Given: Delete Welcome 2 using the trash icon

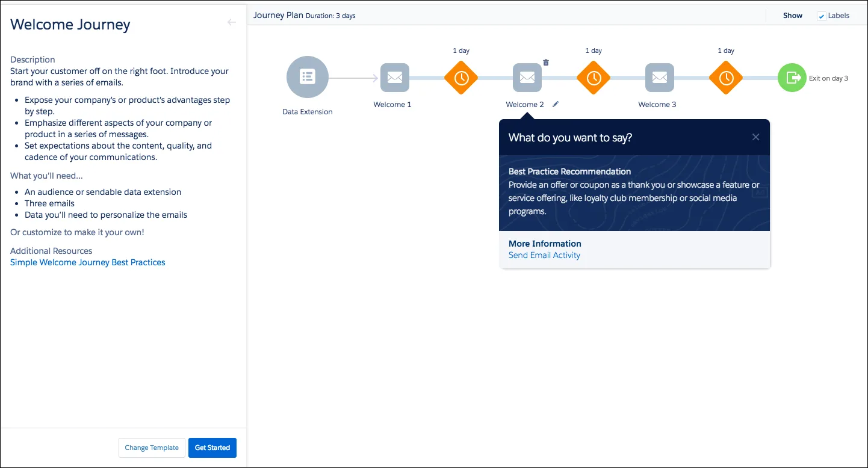Looking at the screenshot, I should pos(546,62).
